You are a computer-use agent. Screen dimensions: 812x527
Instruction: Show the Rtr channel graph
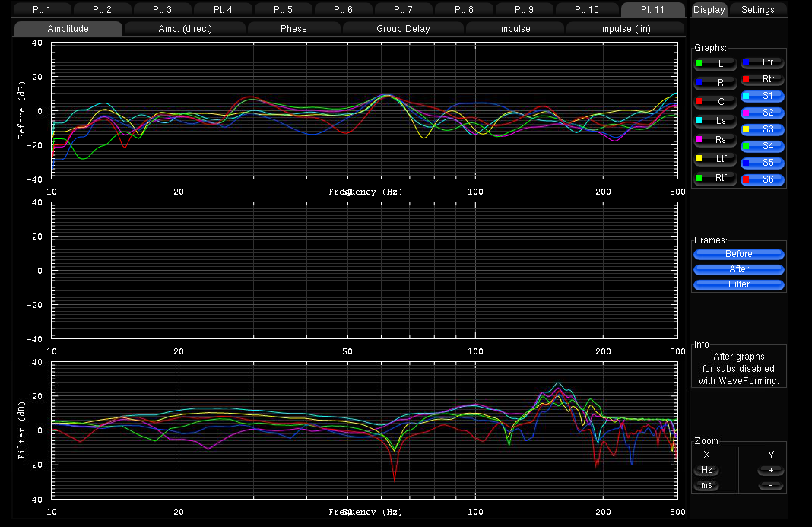point(762,79)
